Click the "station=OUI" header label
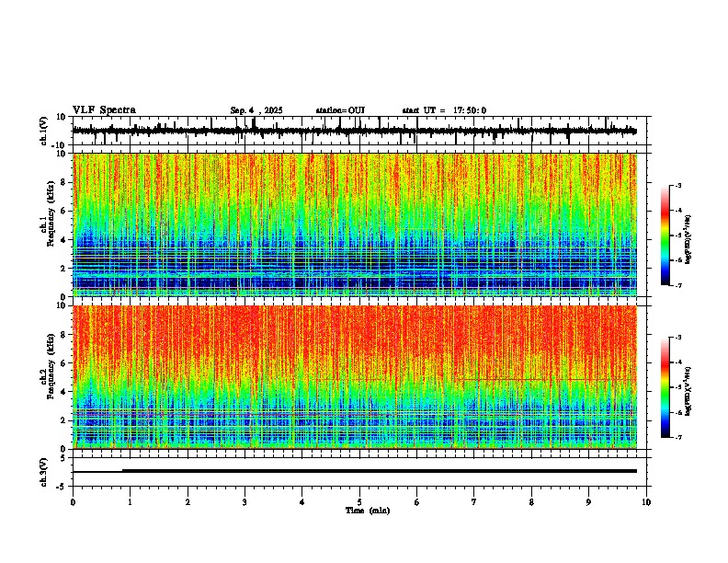 pyautogui.click(x=340, y=110)
